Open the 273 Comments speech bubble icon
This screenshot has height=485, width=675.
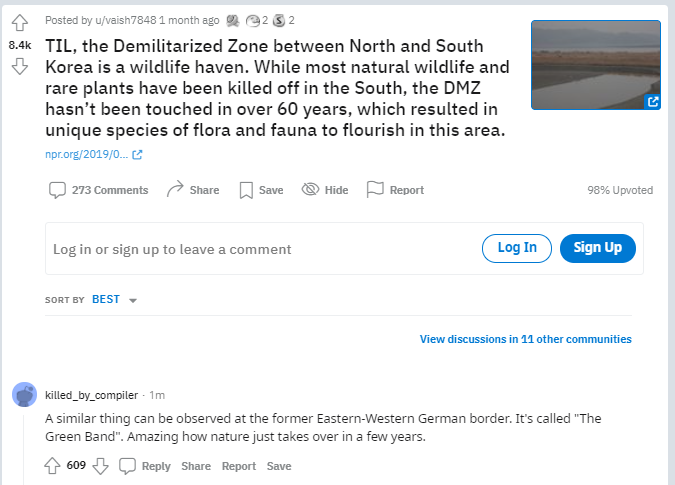click(x=57, y=190)
